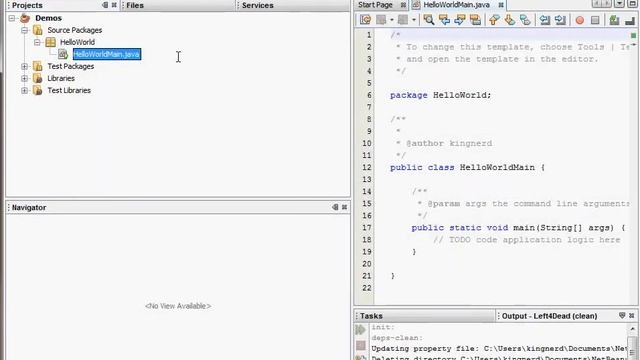Minimize the Output panel
This screenshot has width=640, height=360.
(622, 316)
